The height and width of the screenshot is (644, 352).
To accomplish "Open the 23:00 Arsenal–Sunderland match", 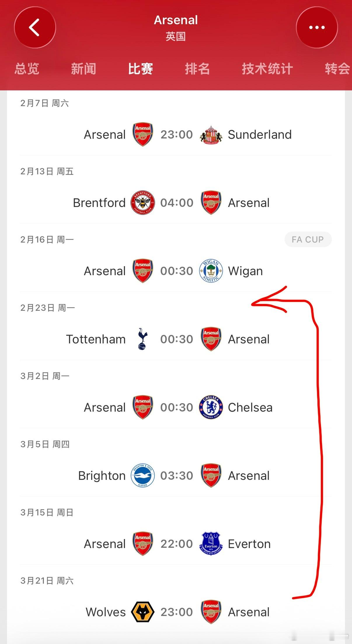I will (177, 135).
